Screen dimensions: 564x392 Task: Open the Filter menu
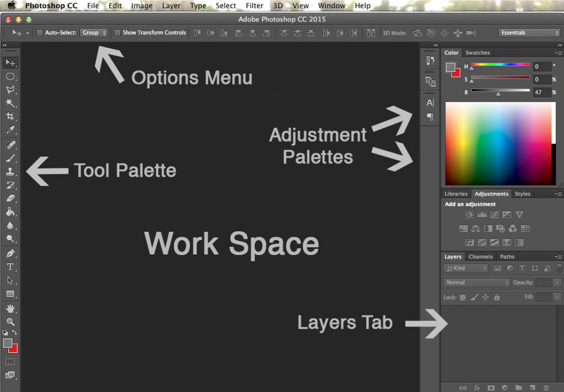point(254,6)
